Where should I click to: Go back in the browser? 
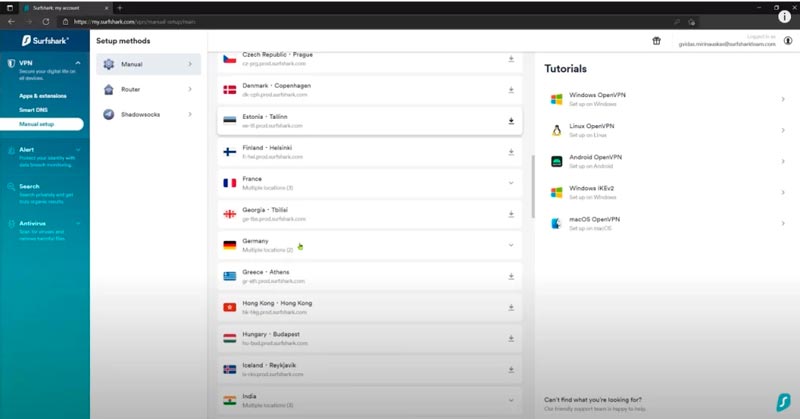[x=11, y=22]
